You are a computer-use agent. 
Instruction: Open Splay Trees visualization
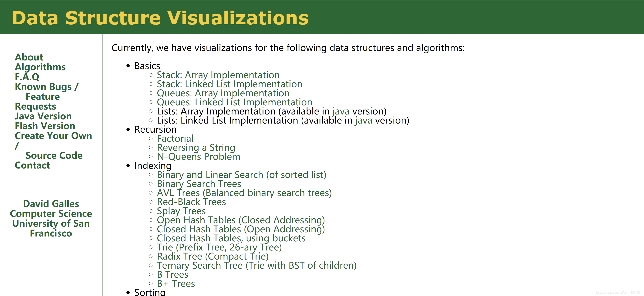[x=181, y=211]
